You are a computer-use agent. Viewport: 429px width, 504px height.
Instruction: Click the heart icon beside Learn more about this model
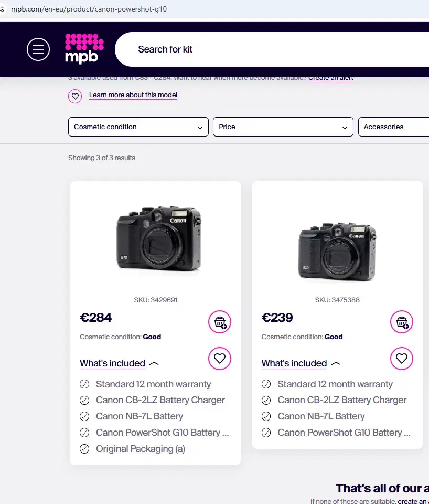pyautogui.click(x=75, y=96)
